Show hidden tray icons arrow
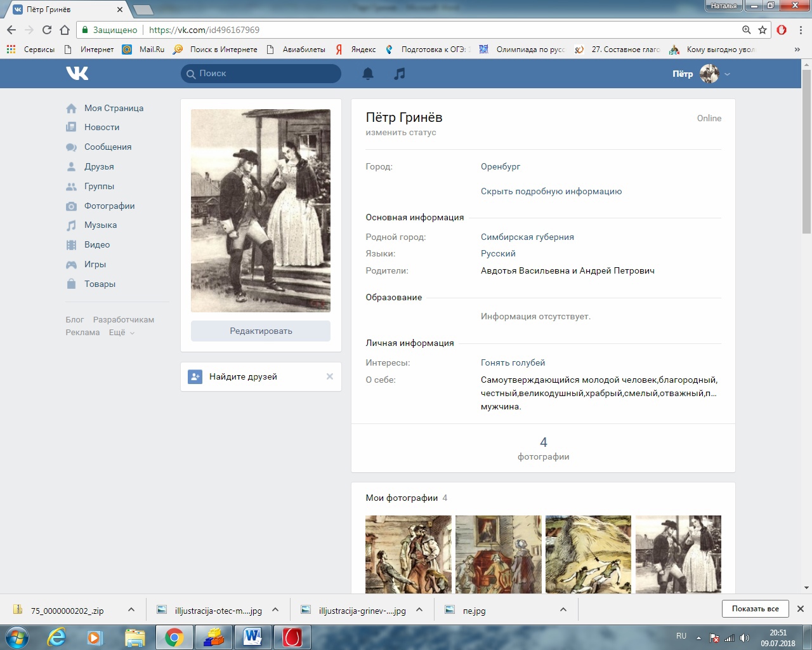812x650 pixels. point(698,638)
